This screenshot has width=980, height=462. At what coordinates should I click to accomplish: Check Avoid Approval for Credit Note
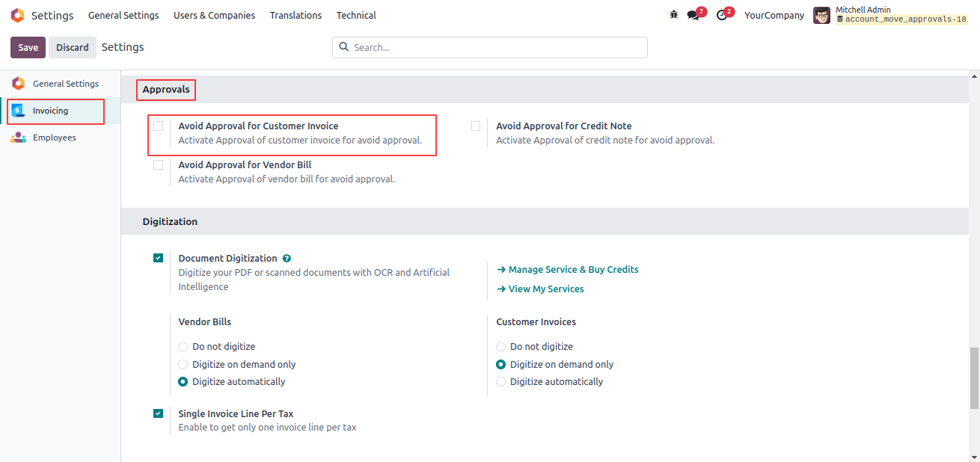(476, 126)
